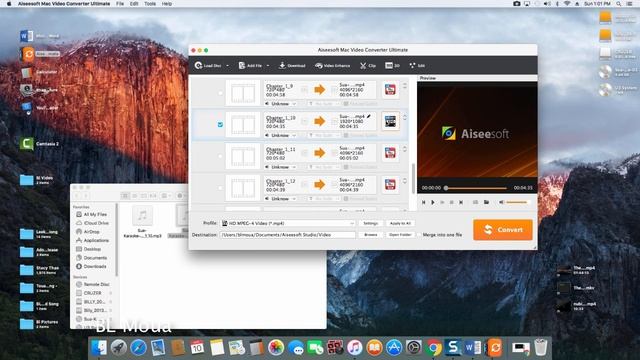Screen dimensions: 640x360
Task: Open the Tools menu in the menu bar
Action: point(150,4)
